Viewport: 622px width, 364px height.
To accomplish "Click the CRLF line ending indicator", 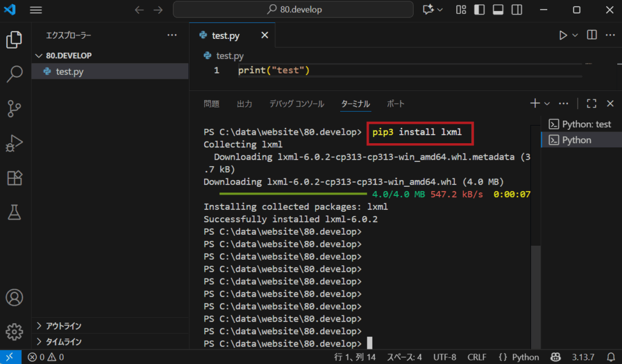I will pyautogui.click(x=477, y=357).
